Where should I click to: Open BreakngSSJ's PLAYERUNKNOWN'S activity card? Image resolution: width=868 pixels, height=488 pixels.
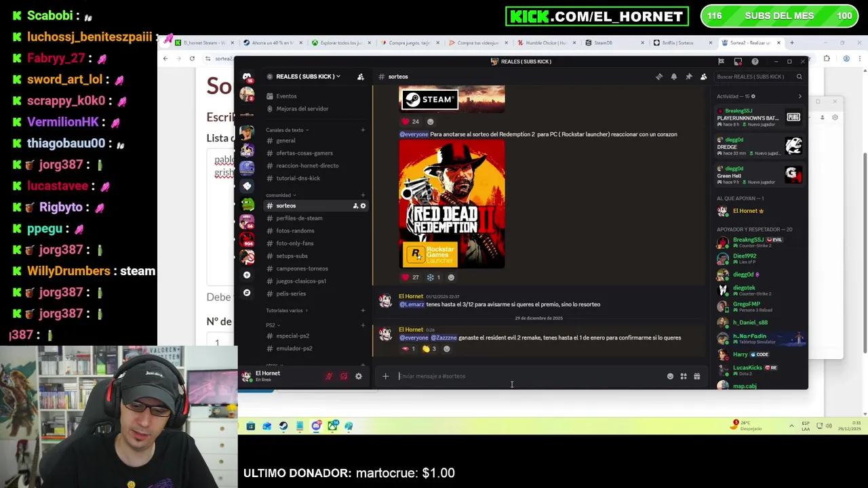pos(759,117)
